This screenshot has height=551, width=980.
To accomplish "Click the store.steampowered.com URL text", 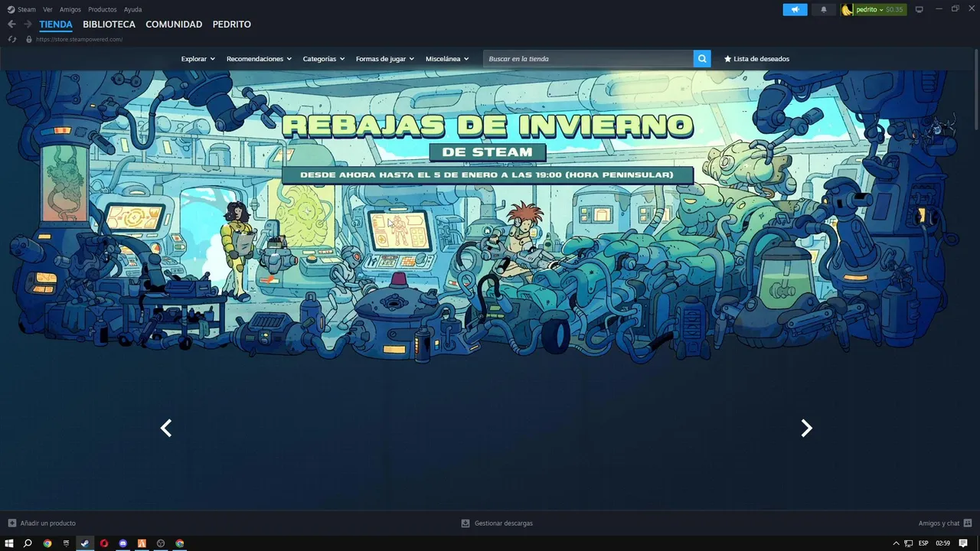I will pos(79,39).
